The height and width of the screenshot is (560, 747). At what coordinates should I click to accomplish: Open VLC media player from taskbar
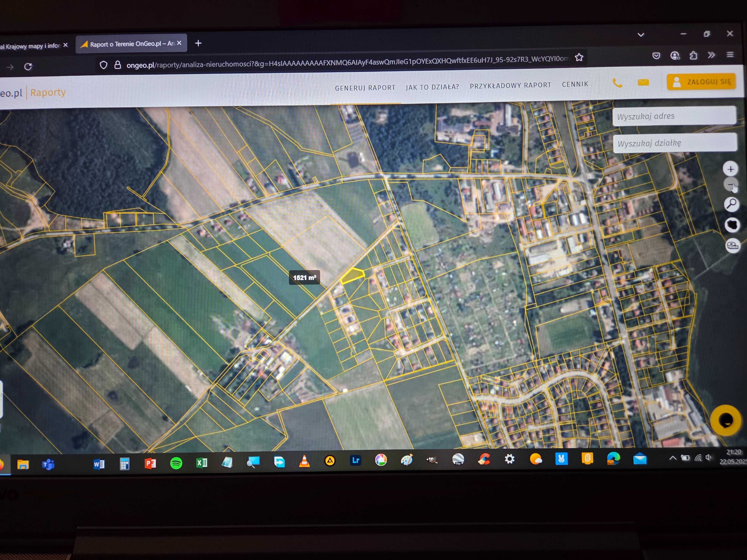pos(304,461)
